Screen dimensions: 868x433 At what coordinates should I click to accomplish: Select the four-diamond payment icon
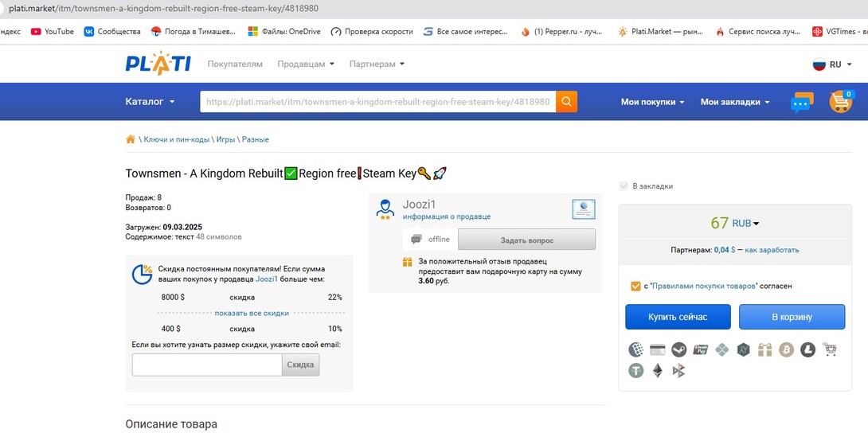[x=721, y=349]
